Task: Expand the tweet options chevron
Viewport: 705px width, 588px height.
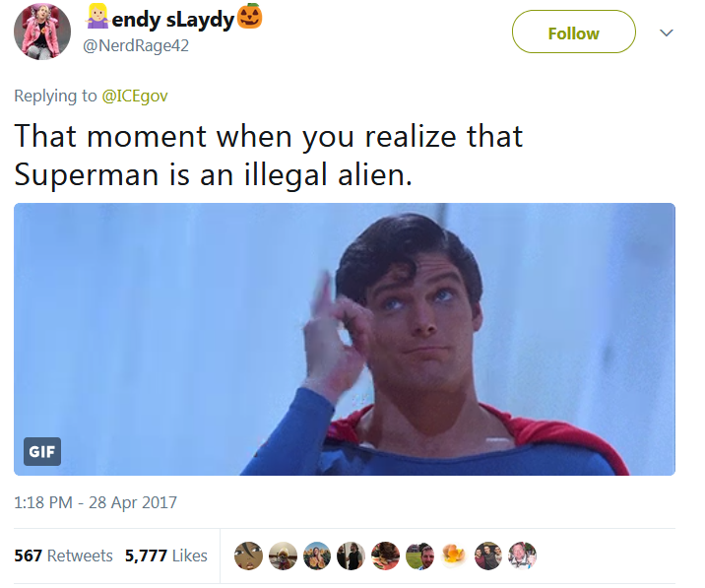Action: (x=667, y=33)
